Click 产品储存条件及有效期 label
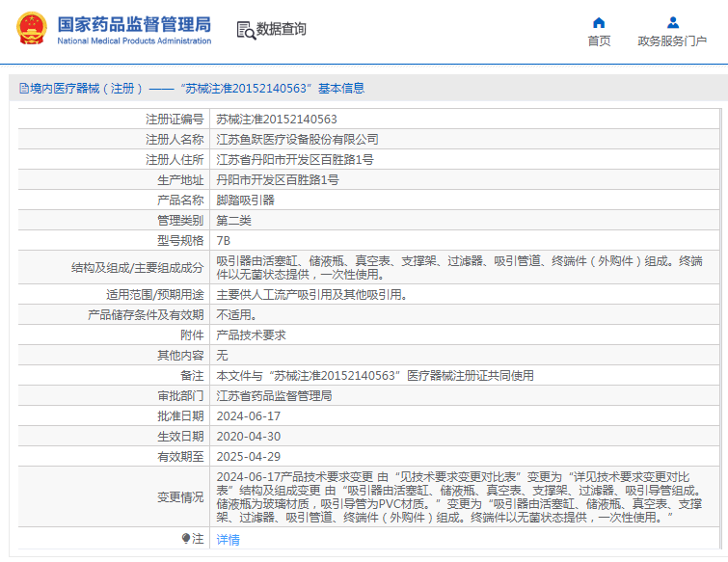 (x=146, y=315)
